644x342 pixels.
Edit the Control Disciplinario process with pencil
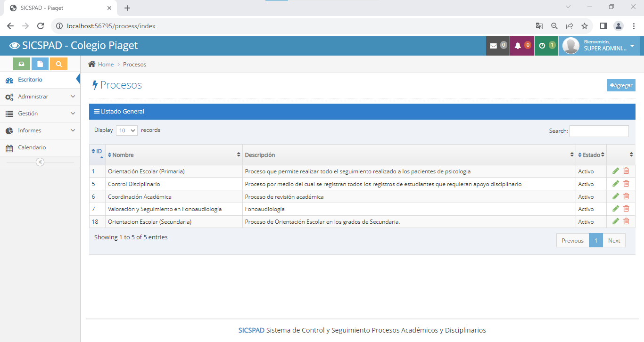[616, 184]
